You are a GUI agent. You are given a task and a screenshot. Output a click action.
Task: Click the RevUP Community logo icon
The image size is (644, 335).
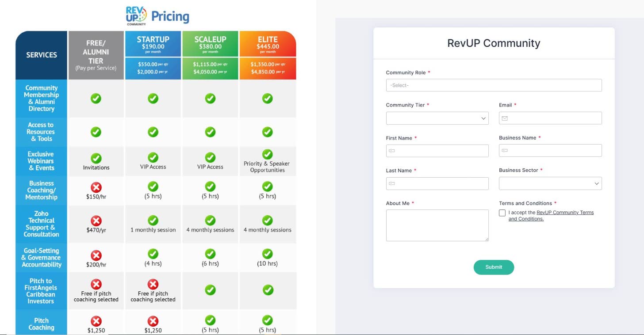tap(136, 15)
